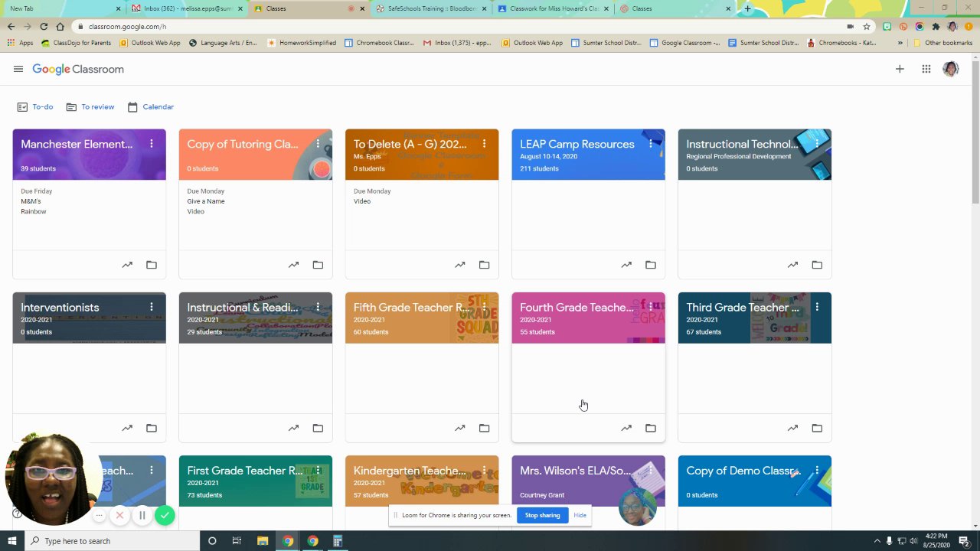980x551 pixels.
Task: Open a new browser tab
Action: [x=747, y=8]
